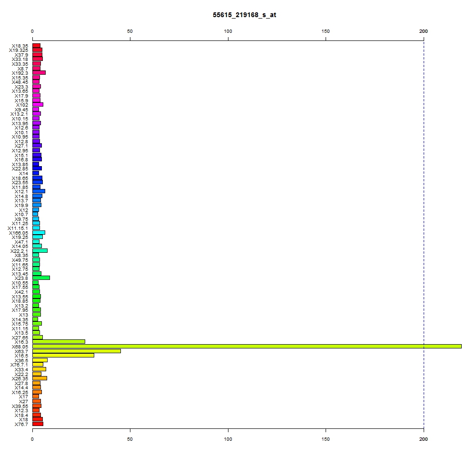Image resolution: width=476 pixels, height=476 pixels.
Task: Click the row label X27.1
Action: (21, 146)
